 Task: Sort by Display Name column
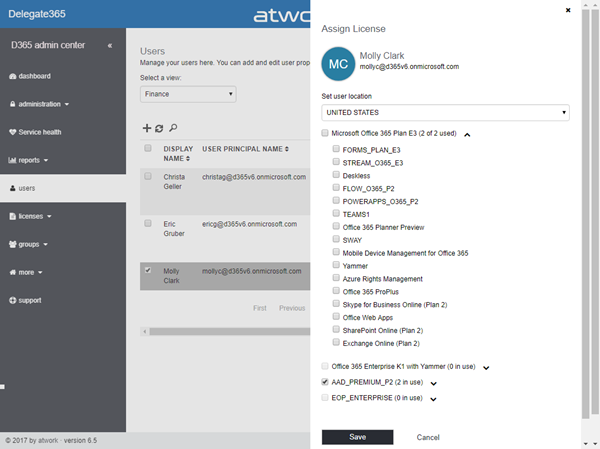point(178,153)
